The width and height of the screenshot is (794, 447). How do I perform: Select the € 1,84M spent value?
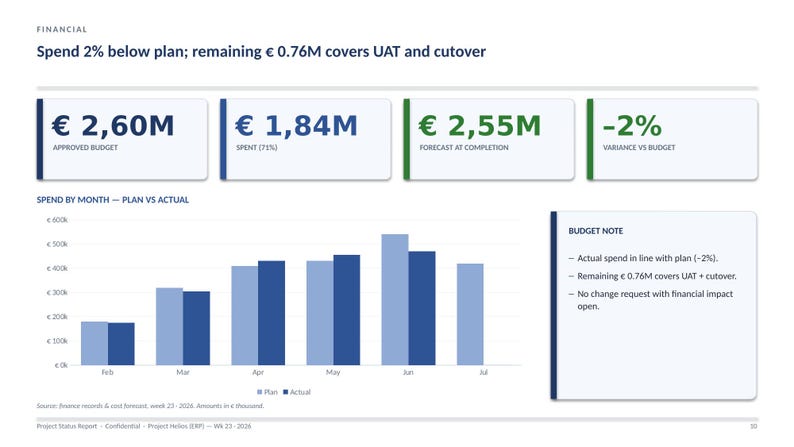296,126
